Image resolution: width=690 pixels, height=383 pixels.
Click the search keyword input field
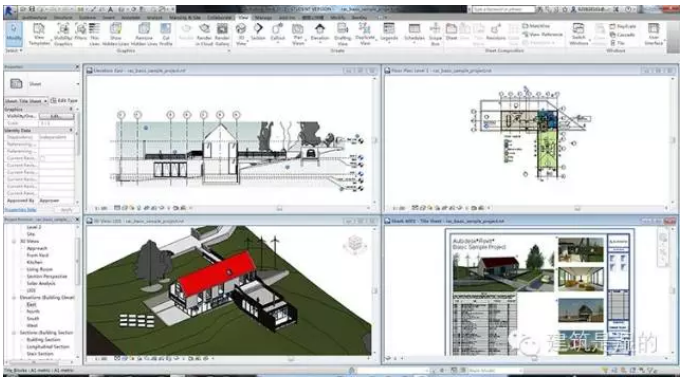tap(503, 9)
